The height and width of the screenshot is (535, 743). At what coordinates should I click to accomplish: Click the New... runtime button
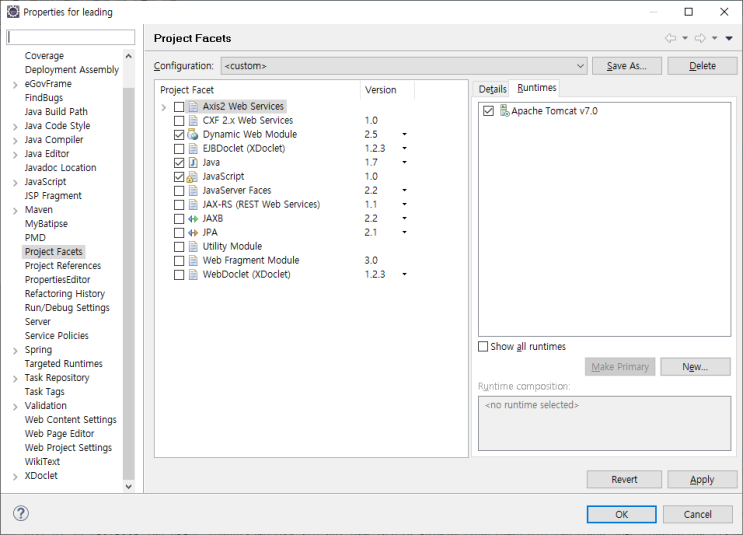click(x=695, y=367)
